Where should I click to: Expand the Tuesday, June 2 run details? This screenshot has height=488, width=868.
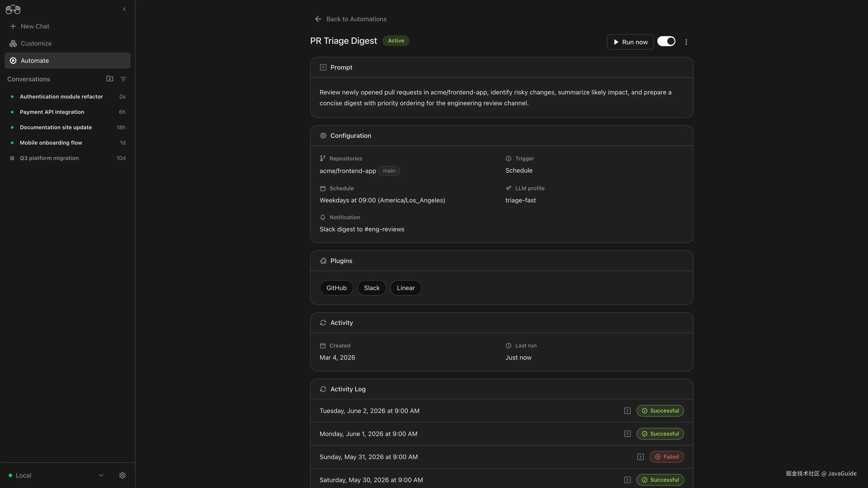coord(627,411)
